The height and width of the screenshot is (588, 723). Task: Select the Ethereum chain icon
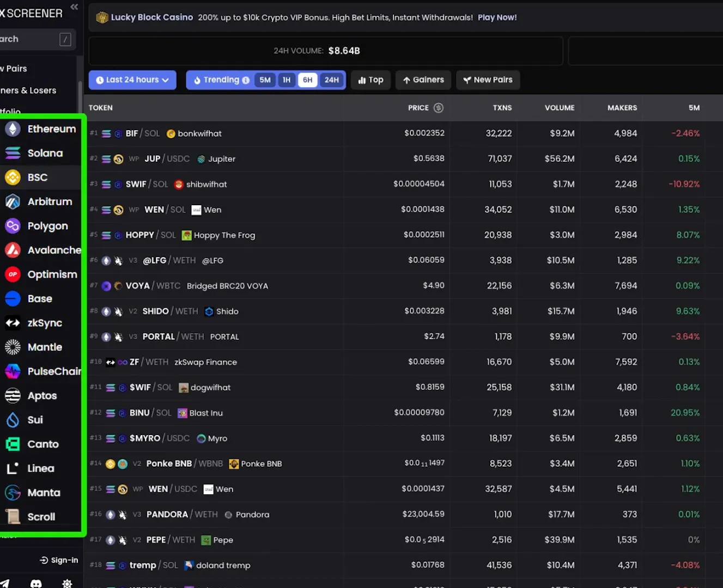tap(13, 128)
